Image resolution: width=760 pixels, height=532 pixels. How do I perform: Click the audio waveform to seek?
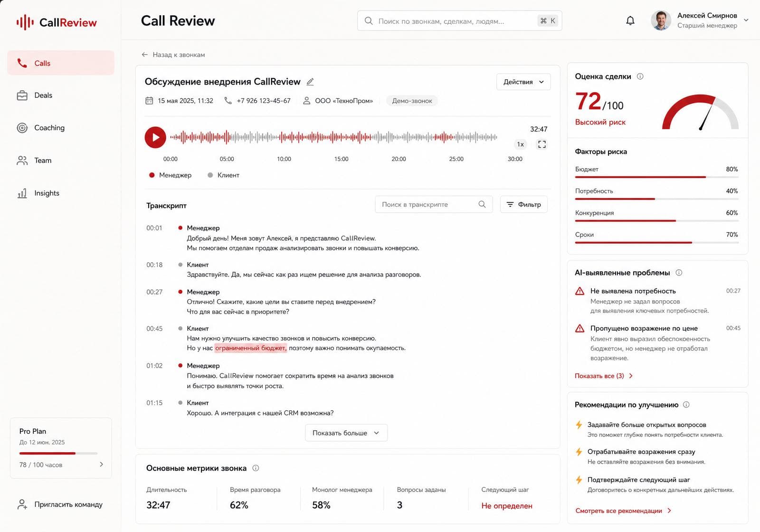[x=333, y=137]
